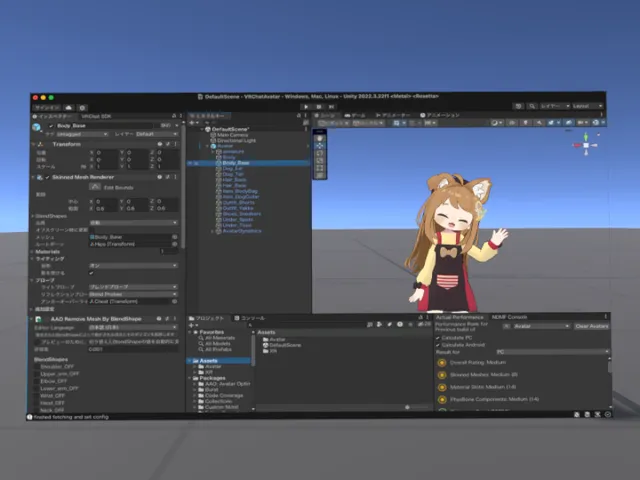Image resolution: width=640 pixels, height=480 pixels.
Task: Select the Rect tool in scene
Action: click(320, 168)
